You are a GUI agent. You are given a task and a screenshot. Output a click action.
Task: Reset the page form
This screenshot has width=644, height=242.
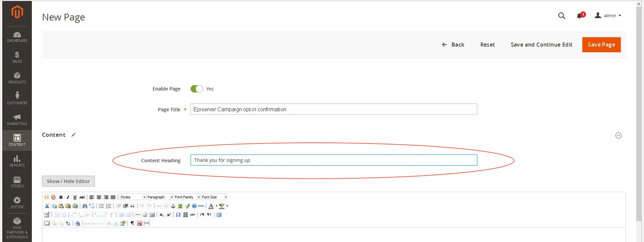(x=487, y=45)
